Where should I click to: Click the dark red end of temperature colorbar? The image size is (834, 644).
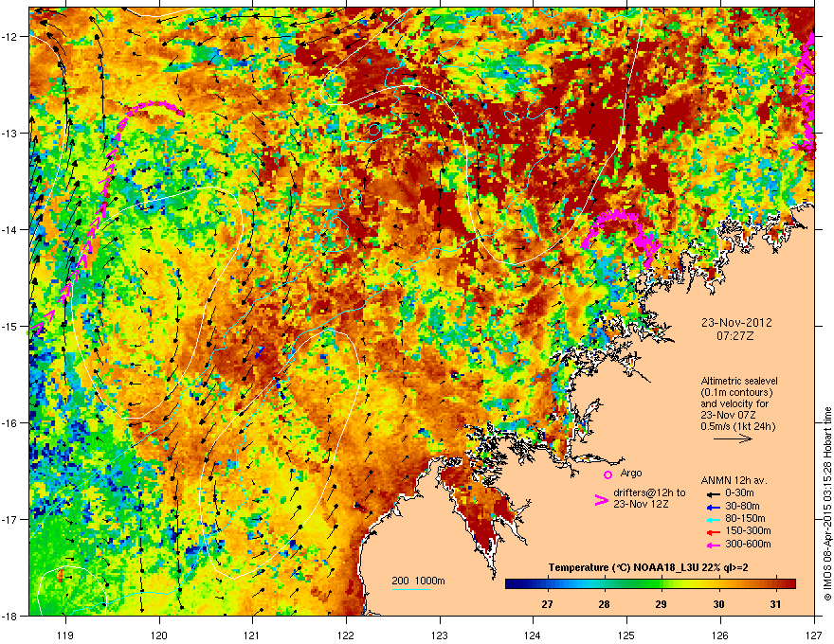pos(790,584)
